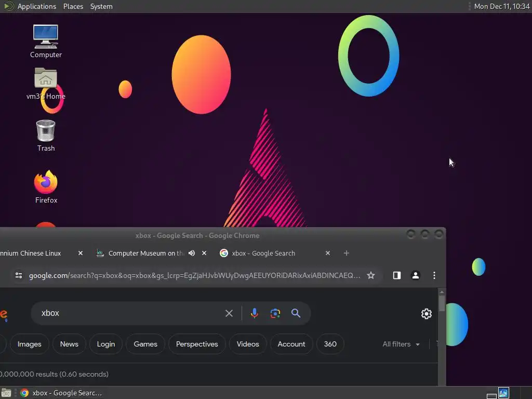
Task: Open a new Chrome tab
Action: [347, 253]
